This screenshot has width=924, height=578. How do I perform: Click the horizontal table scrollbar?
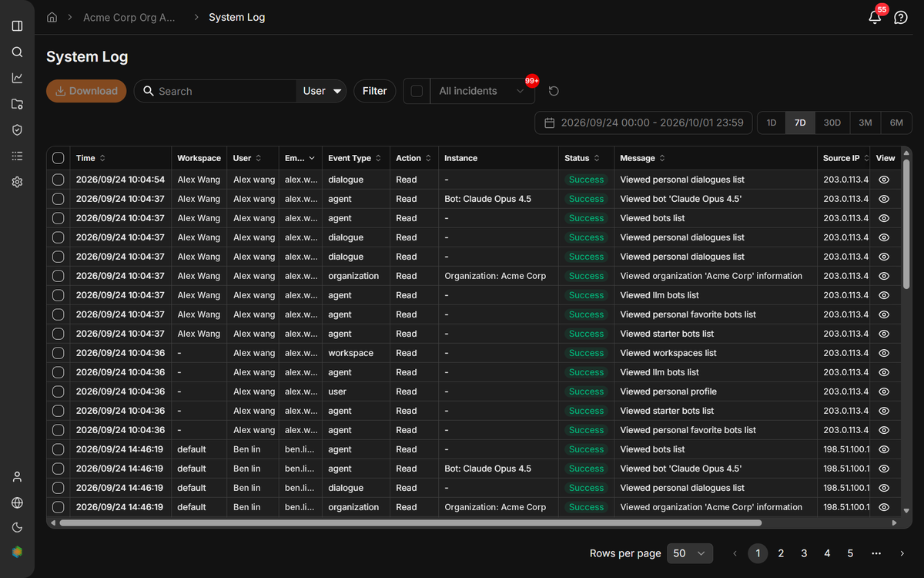(x=410, y=523)
